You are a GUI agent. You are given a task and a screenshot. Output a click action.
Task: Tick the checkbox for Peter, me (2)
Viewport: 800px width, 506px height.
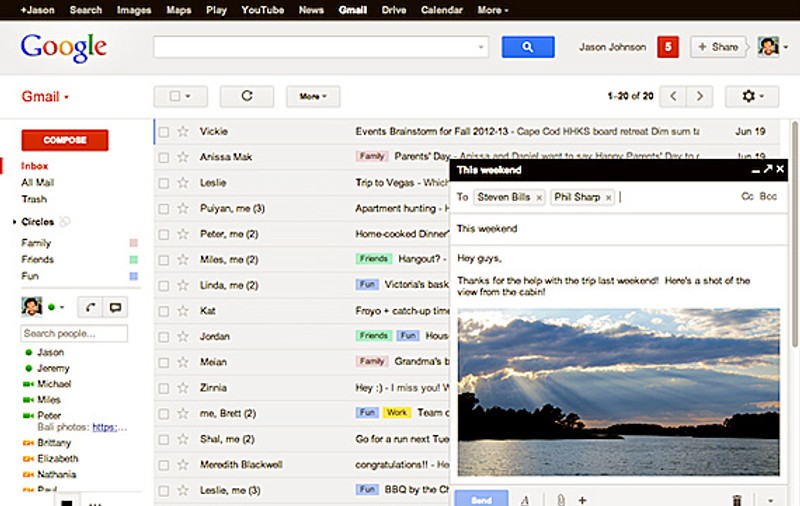click(163, 235)
